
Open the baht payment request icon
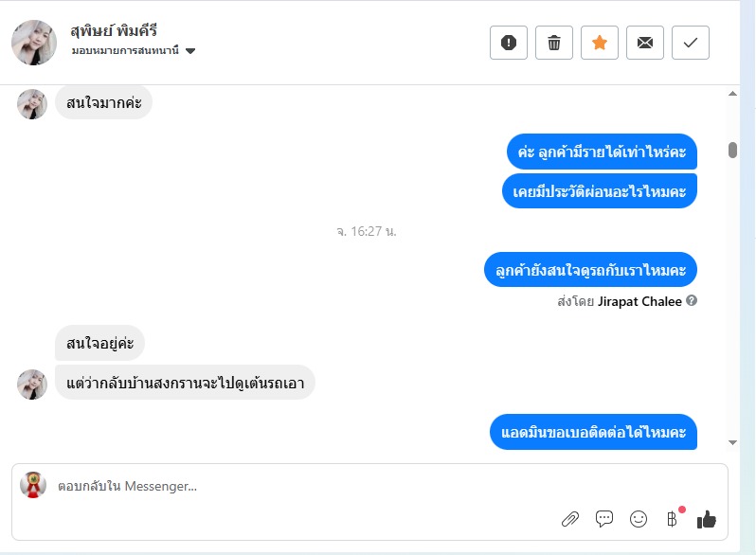click(673, 518)
